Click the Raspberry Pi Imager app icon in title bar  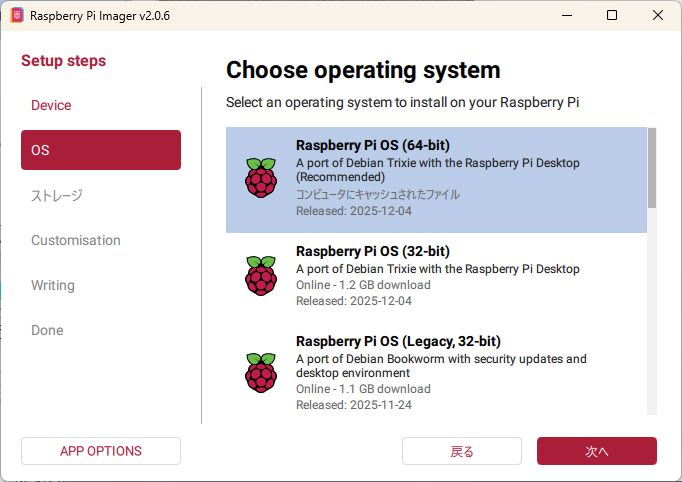click(17, 16)
